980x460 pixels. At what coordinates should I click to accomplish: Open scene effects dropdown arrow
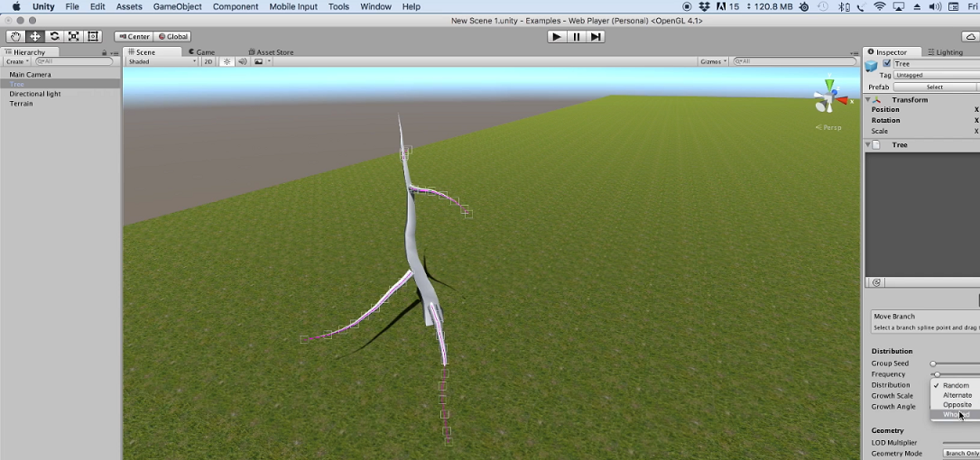point(270,61)
